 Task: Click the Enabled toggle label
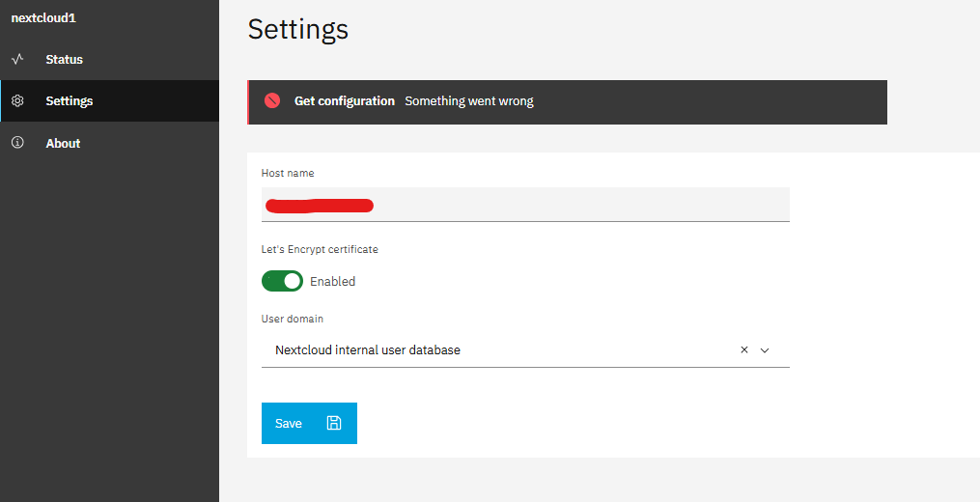tap(332, 281)
